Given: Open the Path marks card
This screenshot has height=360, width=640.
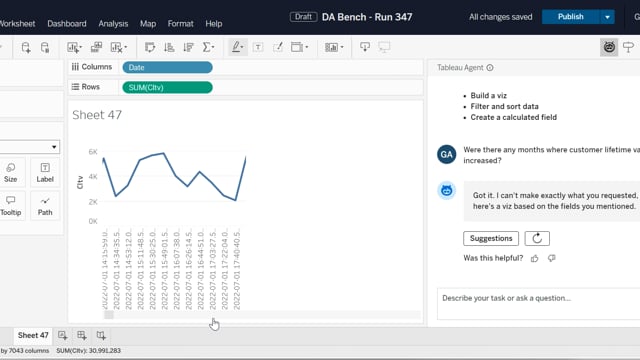Looking at the screenshot, I should (x=45, y=206).
